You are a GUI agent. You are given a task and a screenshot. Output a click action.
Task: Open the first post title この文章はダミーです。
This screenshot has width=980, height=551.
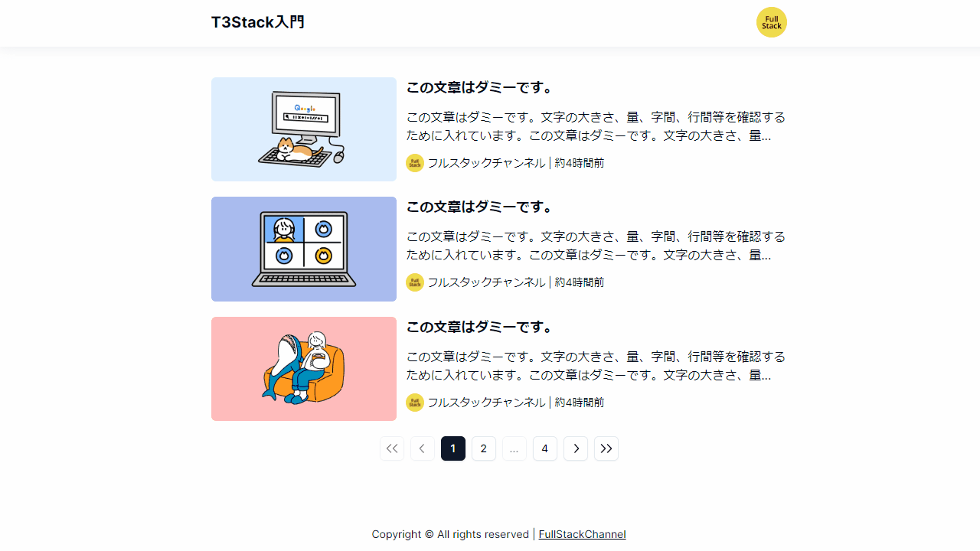[480, 87]
